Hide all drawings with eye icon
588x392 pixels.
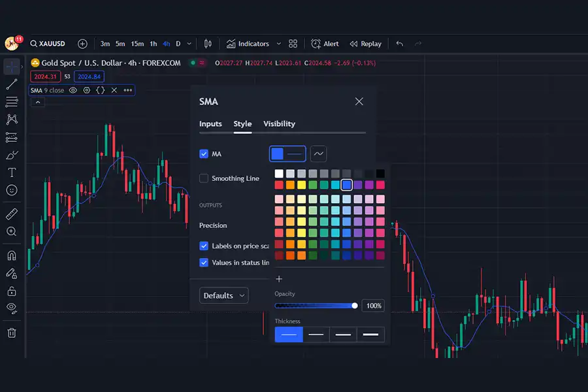tap(12, 308)
